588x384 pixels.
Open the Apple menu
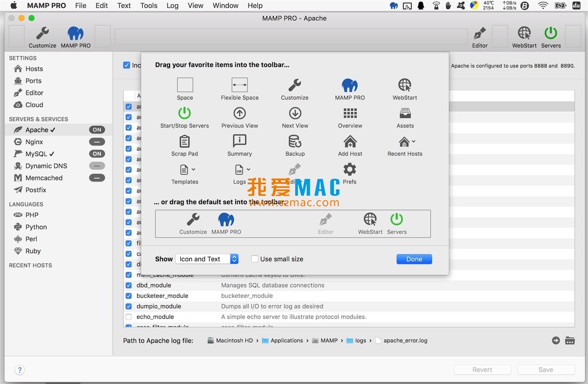[14, 5]
